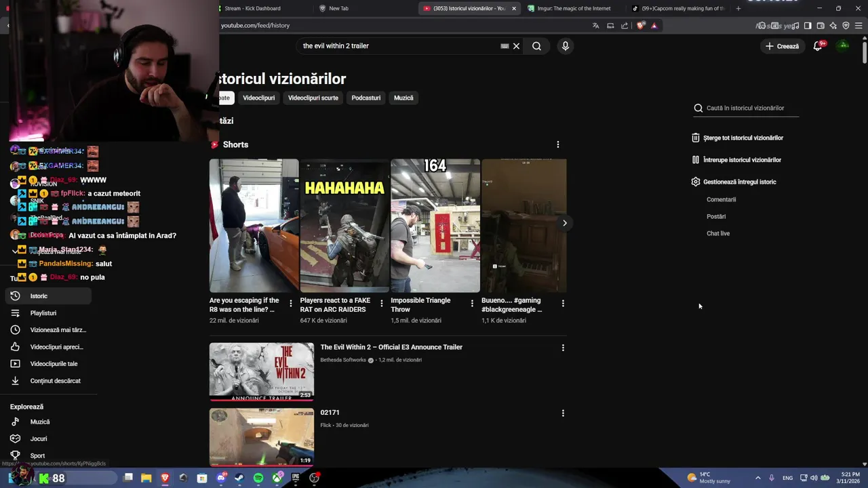Viewport: 868px width, 488px height.
Task: Switch to Capcom TikTok browser tab
Action: tap(678, 8)
